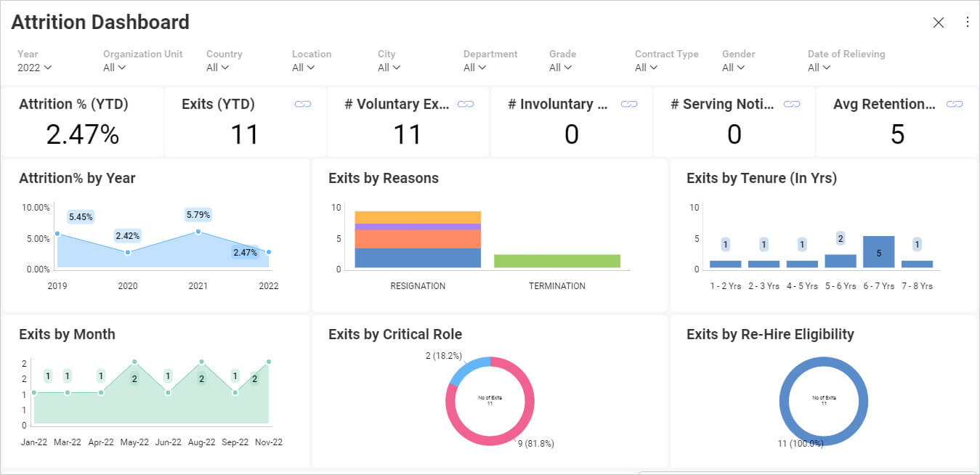Viewport: 980px width, 475px height.
Task: Select the RESIGNATION stacked bar
Action: tap(417, 240)
